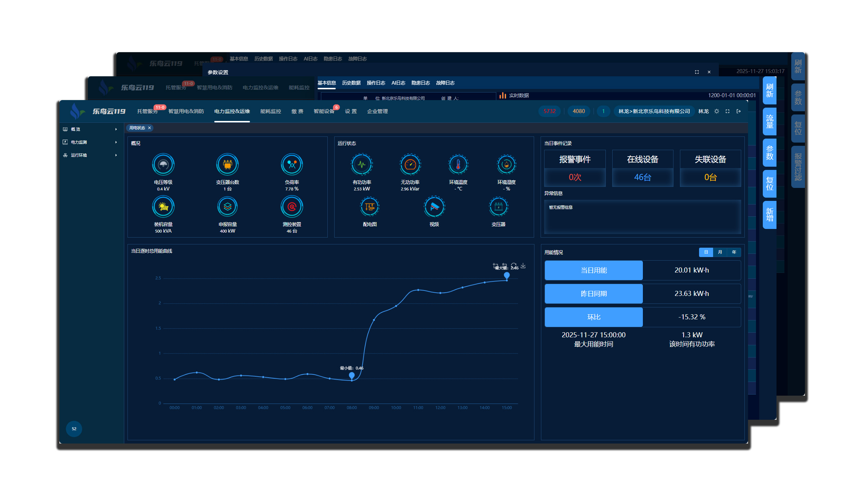Open the 配电图 distribution diagram icon

pos(370,207)
